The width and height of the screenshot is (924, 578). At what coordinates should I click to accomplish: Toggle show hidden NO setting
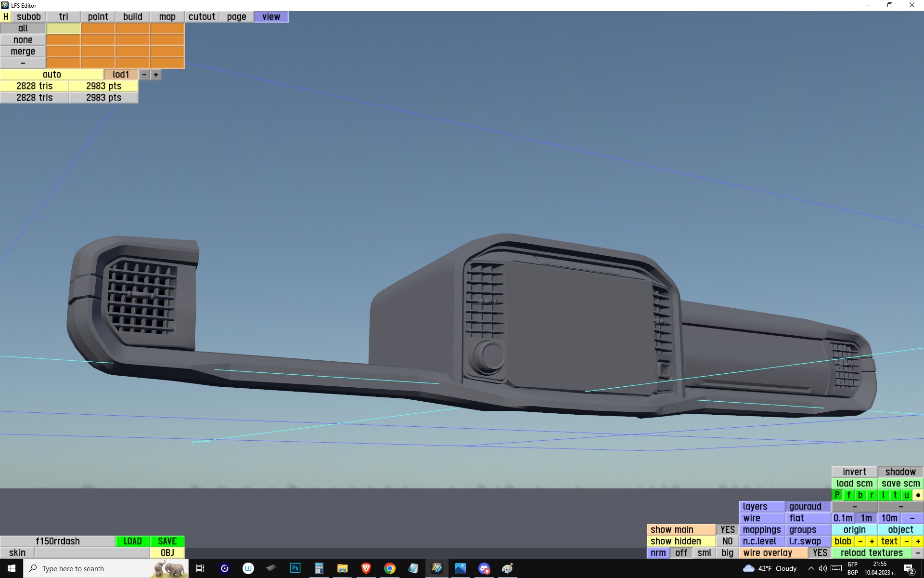(x=727, y=541)
